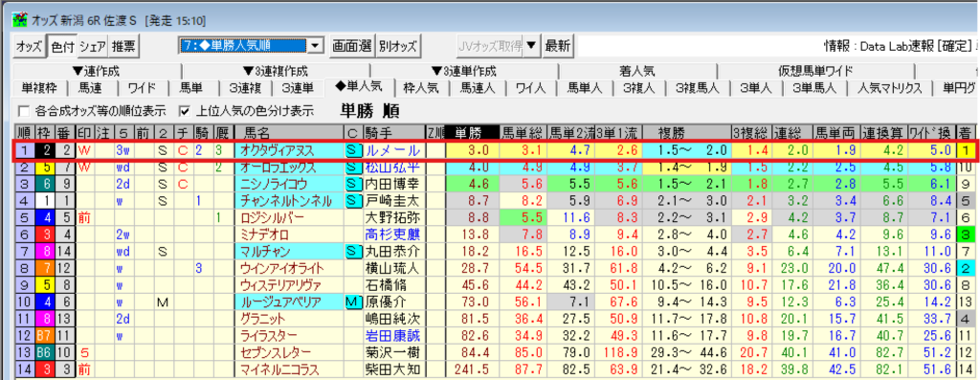The height and width of the screenshot is (380, 980).
Task: Select the 3複人 tab
Action: coord(638,87)
